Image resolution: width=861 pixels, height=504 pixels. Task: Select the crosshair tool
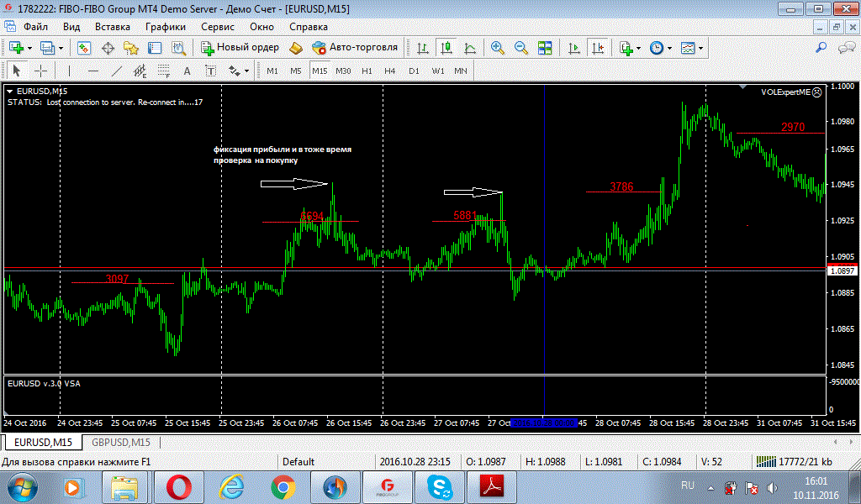(x=40, y=71)
